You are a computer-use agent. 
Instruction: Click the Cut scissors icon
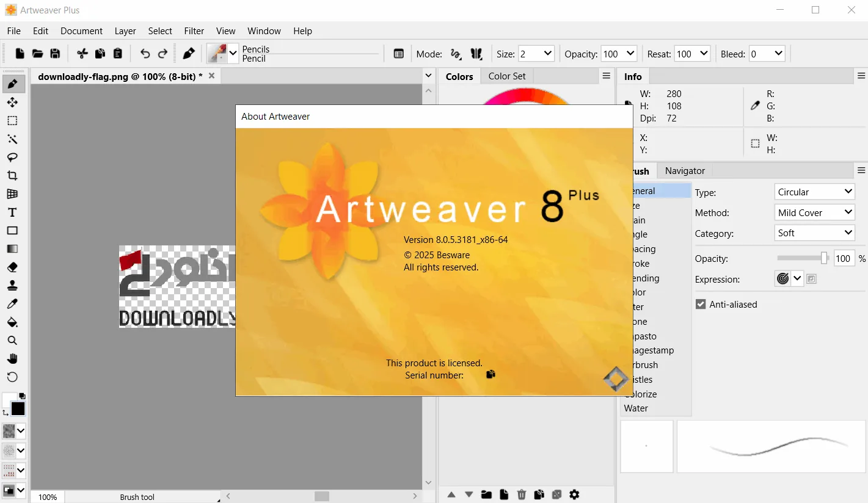pyautogui.click(x=82, y=54)
